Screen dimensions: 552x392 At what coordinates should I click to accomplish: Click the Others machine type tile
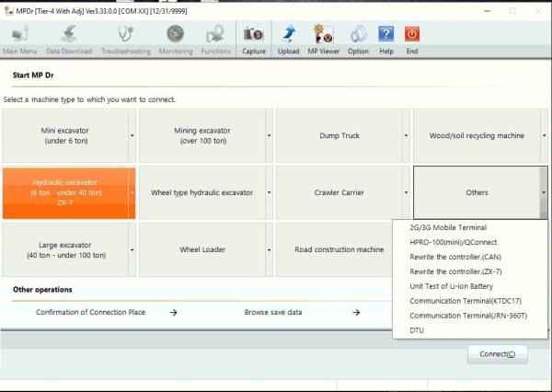[477, 192]
